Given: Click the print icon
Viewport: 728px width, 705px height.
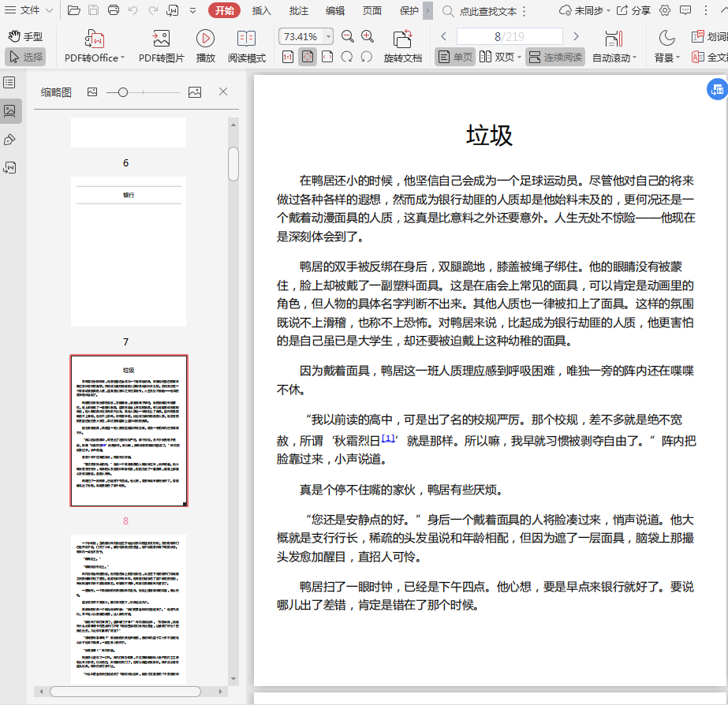Looking at the screenshot, I should pyautogui.click(x=114, y=10).
